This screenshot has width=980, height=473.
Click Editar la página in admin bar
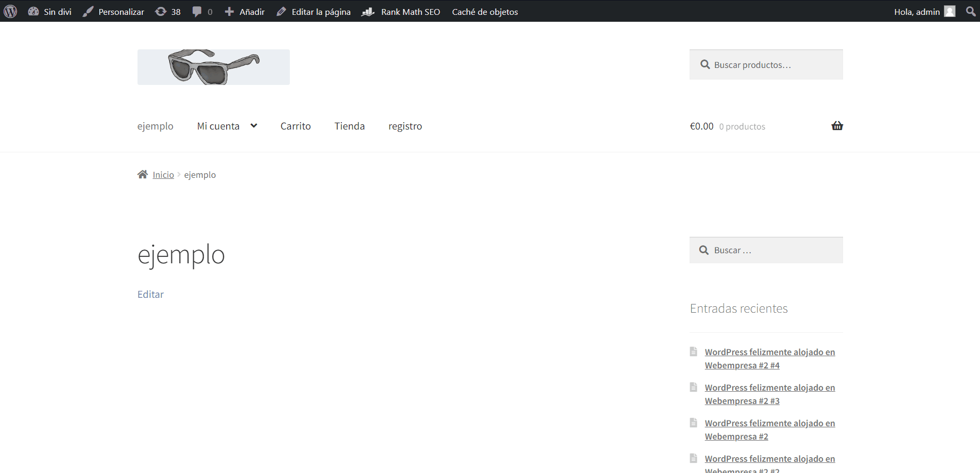(314, 12)
